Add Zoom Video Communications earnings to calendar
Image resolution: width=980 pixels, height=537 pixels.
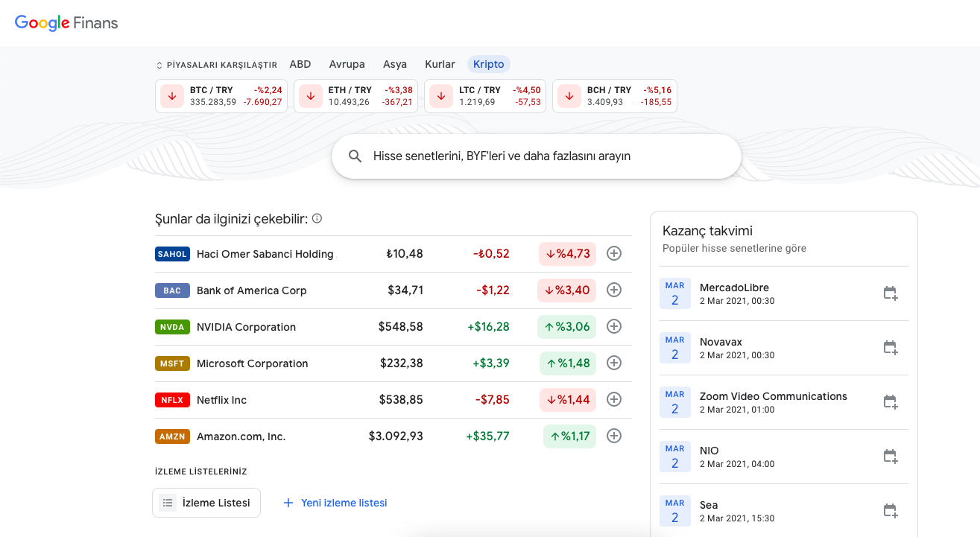(891, 402)
